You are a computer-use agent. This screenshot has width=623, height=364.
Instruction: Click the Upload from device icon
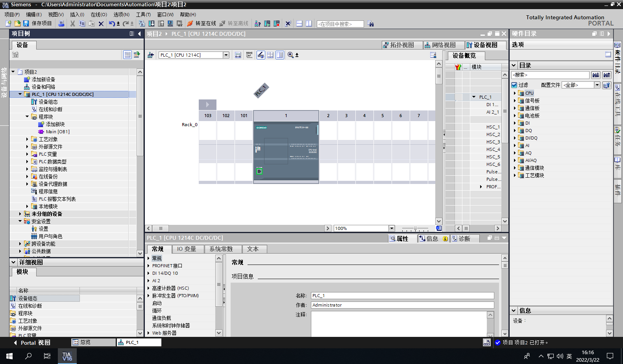(161, 24)
